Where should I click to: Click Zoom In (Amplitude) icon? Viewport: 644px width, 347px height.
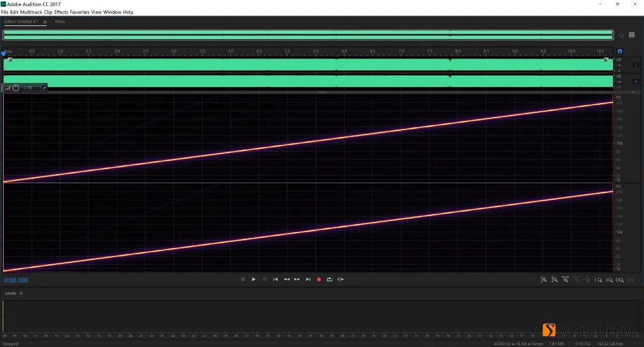click(544, 280)
